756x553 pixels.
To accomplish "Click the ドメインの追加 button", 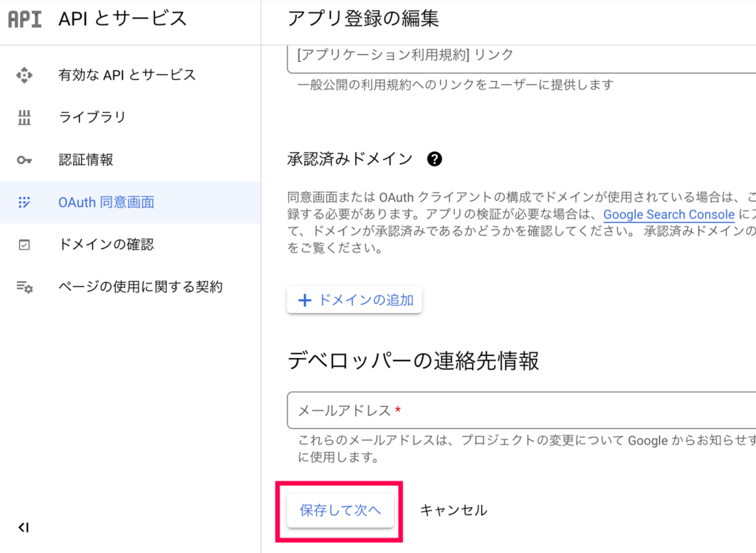I will coord(354,300).
